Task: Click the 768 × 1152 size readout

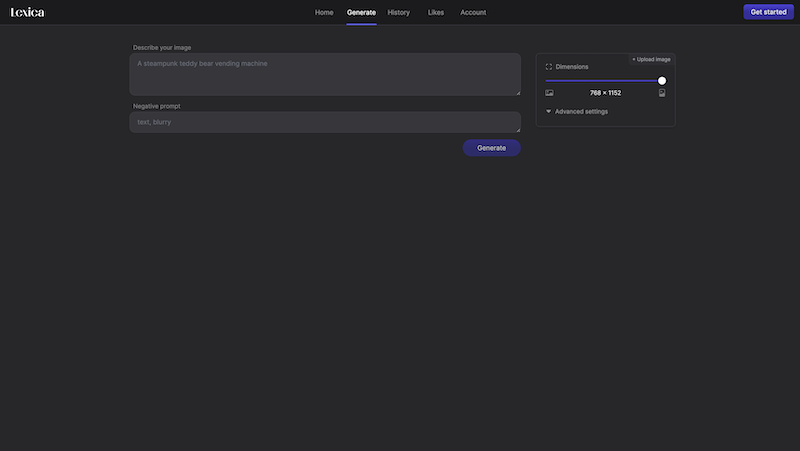Action: [605, 93]
